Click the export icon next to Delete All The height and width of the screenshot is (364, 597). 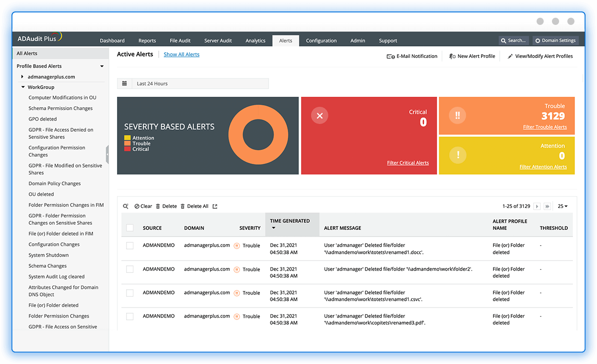click(215, 206)
